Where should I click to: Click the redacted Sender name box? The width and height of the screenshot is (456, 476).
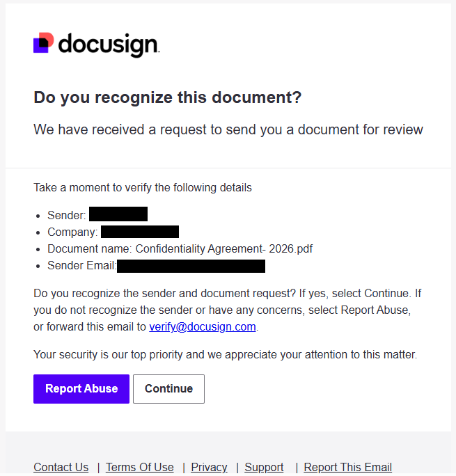pos(118,214)
